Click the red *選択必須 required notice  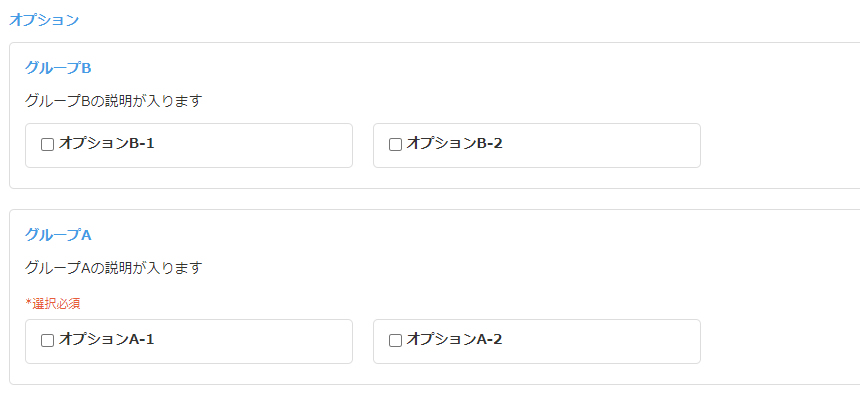(x=53, y=302)
